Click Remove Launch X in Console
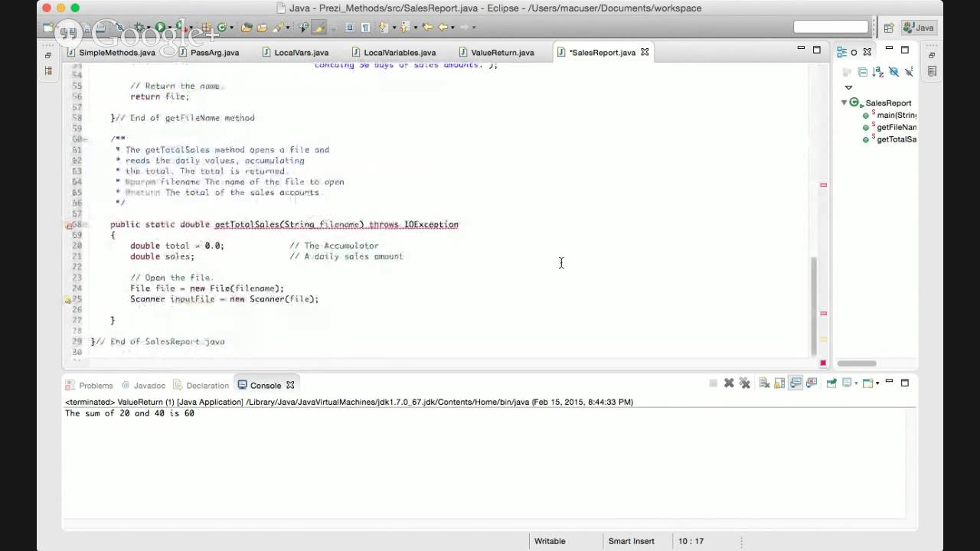The height and width of the screenshot is (551, 980). click(730, 383)
